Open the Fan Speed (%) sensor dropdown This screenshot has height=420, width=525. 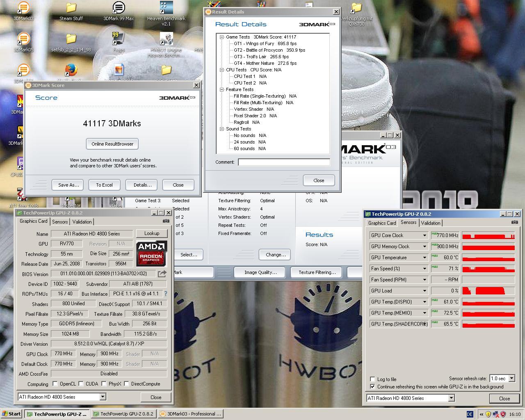pyautogui.click(x=425, y=269)
